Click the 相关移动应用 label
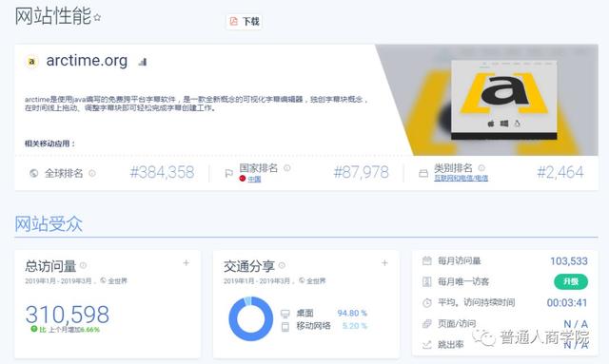This screenshot has width=609, height=364. pos(49,144)
